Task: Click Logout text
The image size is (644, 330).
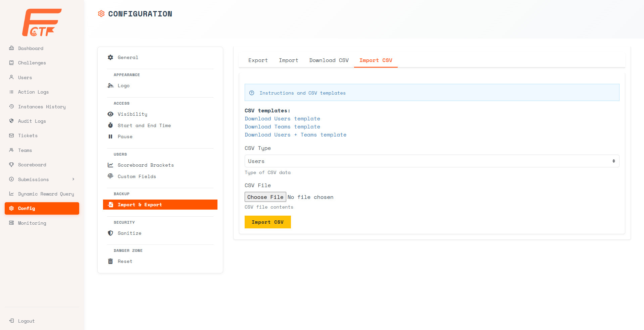Action: 26,321
